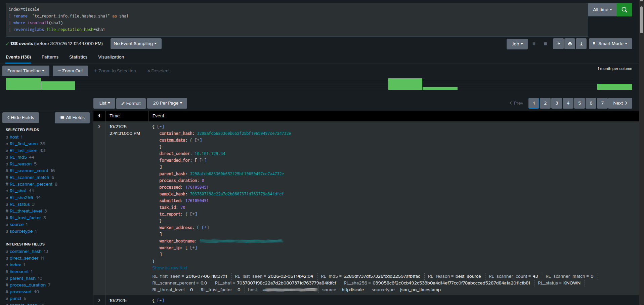644x305 pixels.
Task: Expand the tc_report object
Action: [x=193, y=214]
